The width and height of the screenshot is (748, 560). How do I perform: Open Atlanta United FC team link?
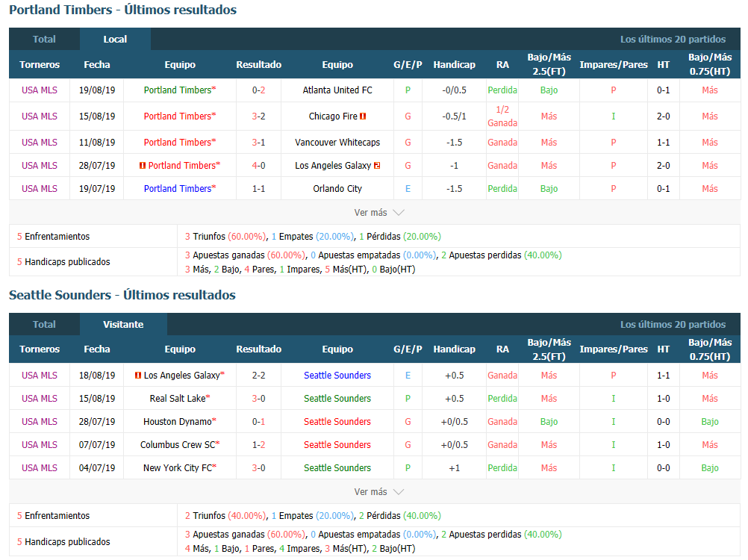click(337, 90)
